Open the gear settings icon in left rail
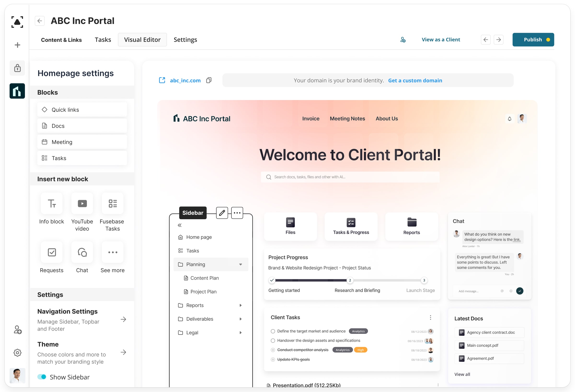The height and width of the screenshot is (392, 575). tap(17, 353)
